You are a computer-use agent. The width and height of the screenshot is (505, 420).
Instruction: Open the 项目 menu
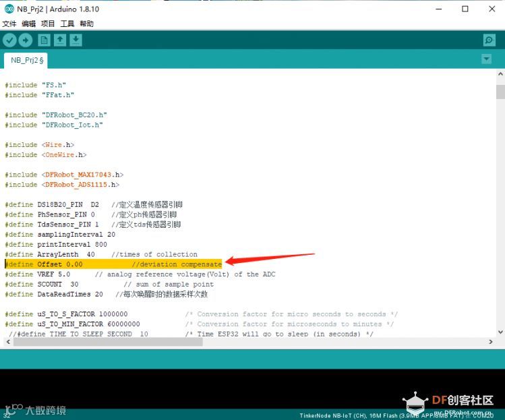(x=48, y=24)
